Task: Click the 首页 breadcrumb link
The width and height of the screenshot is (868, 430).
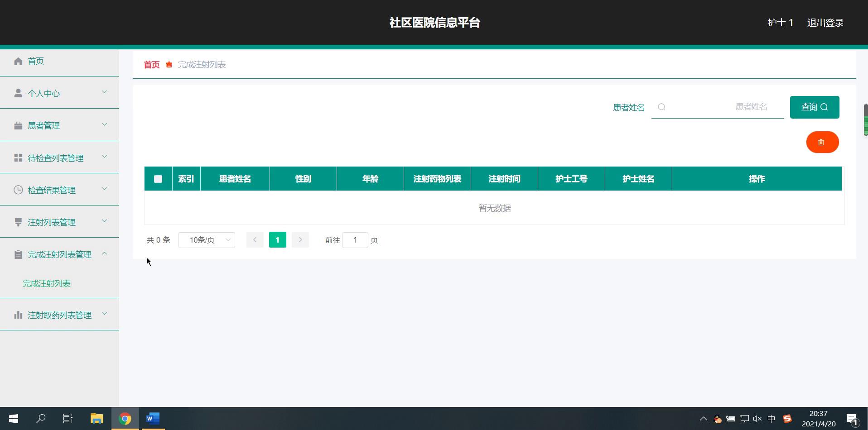Action: coord(152,65)
